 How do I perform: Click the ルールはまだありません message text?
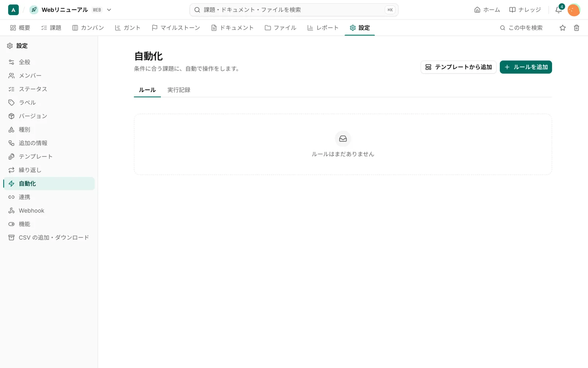tap(343, 154)
